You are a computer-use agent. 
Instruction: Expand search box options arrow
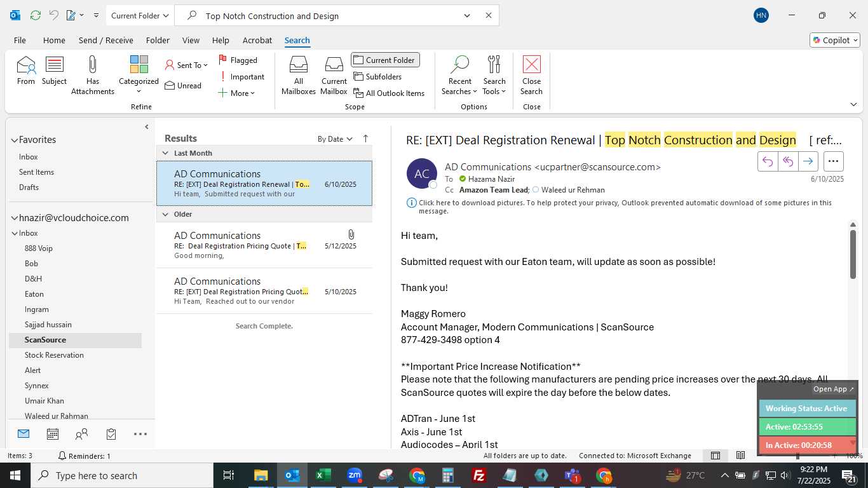[467, 15]
